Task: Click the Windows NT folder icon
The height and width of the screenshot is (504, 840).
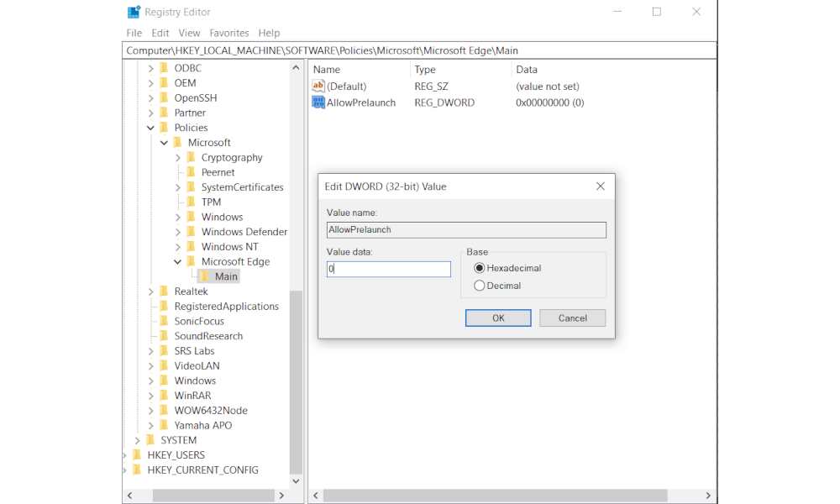Action: pyautogui.click(x=192, y=246)
